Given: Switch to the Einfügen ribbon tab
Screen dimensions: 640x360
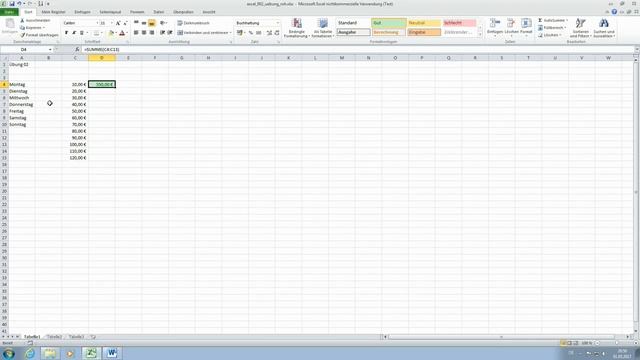Looking at the screenshot, I should pos(82,12).
